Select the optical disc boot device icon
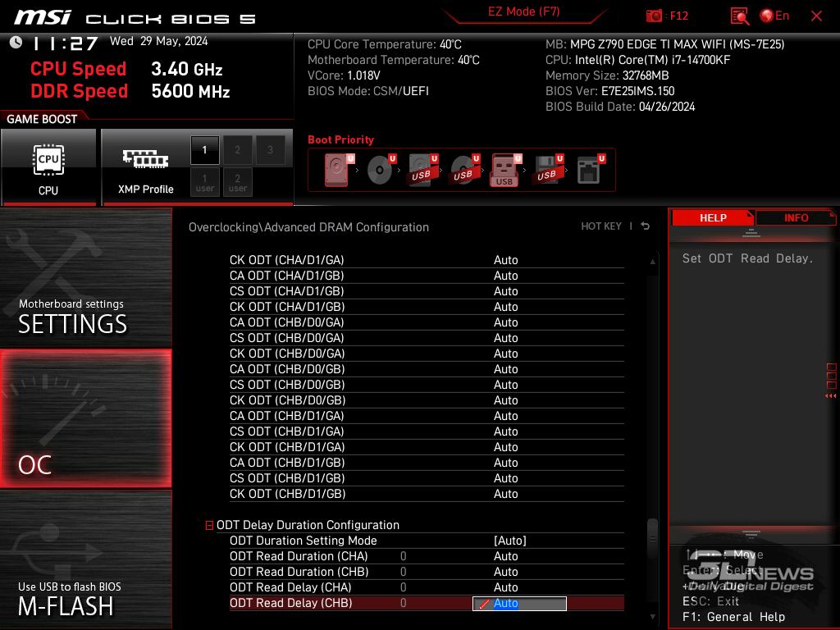Image resolution: width=840 pixels, height=630 pixels. click(381, 170)
